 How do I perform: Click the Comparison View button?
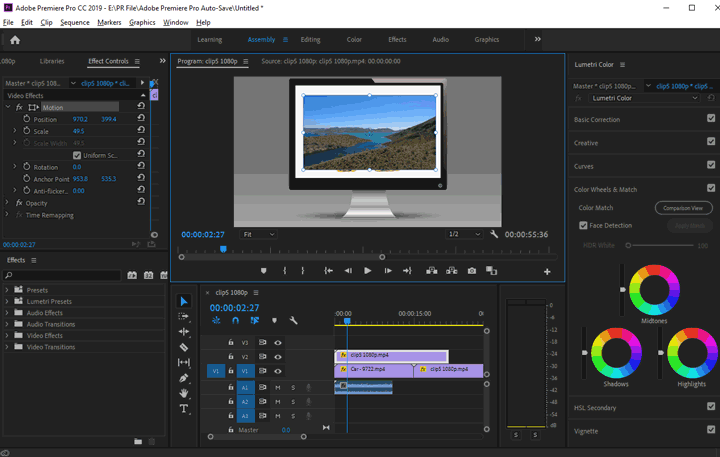(x=684, y=208)
